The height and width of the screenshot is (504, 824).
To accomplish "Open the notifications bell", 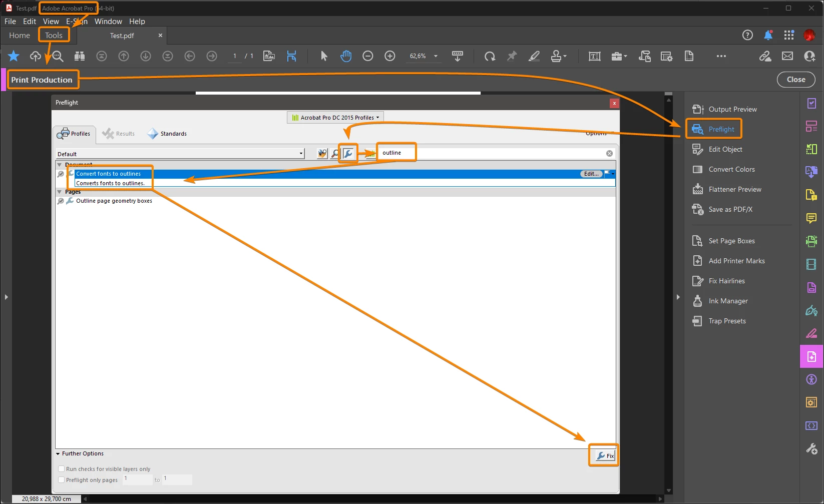I will [768, 35].
